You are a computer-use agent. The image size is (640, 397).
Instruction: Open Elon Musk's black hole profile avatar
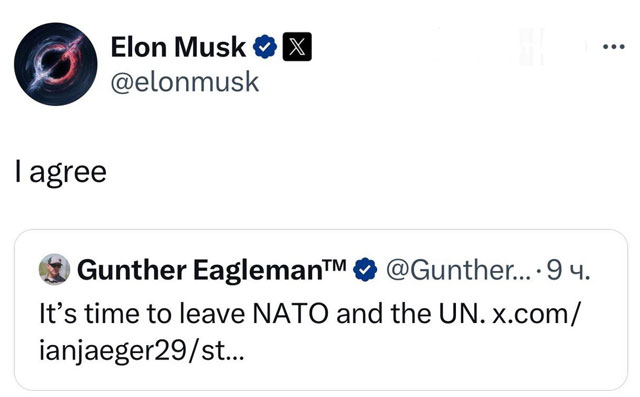(x=56, y=64)
